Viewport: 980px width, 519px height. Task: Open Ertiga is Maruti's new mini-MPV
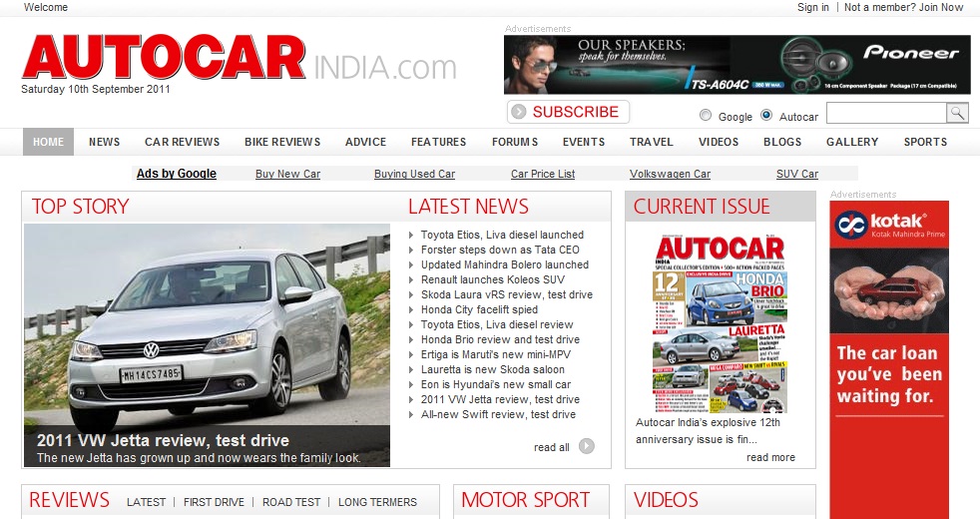click(x=496, y=355)
